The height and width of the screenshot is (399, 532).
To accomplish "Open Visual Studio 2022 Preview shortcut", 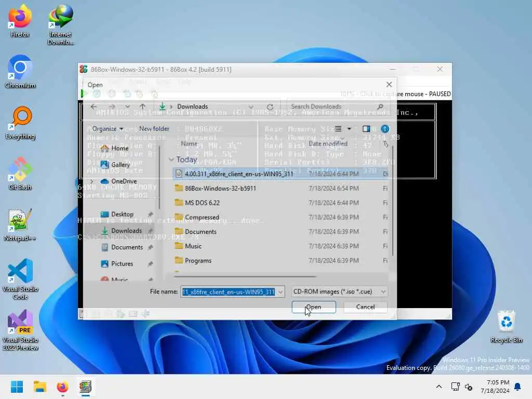I will pyautogui.click(x=20, y=330).
